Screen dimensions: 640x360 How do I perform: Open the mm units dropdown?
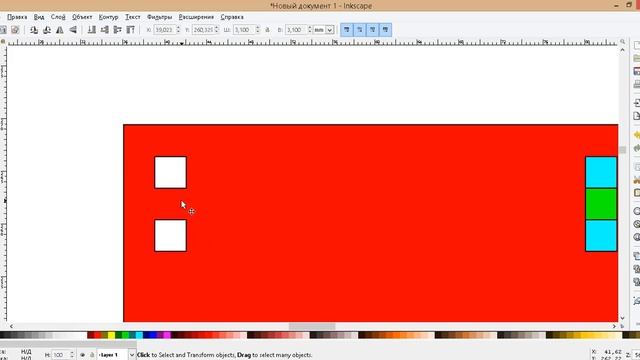[x=330, y=30]
